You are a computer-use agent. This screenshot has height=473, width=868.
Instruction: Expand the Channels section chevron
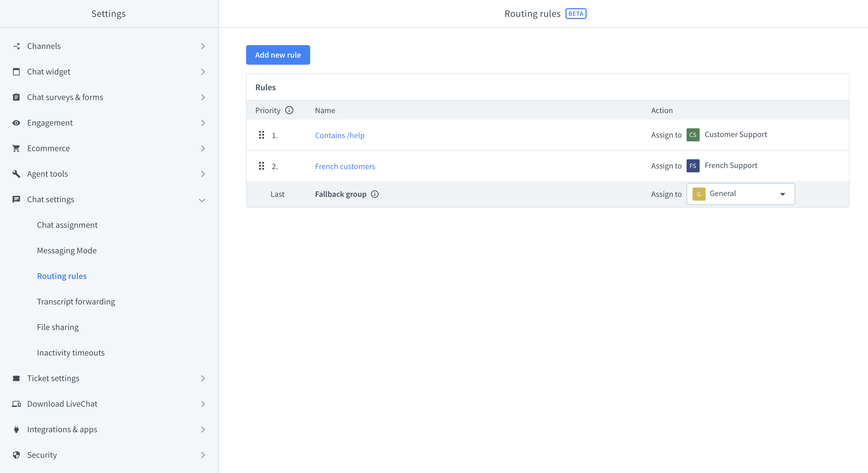(203, 46)
